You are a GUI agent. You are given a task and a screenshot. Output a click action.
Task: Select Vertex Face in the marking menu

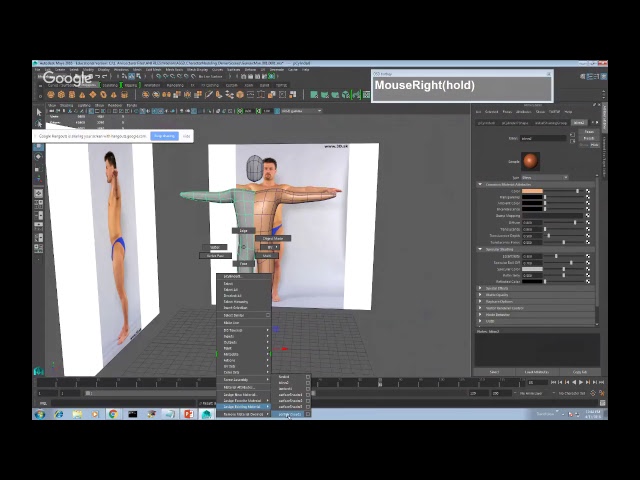pos(216,256)
